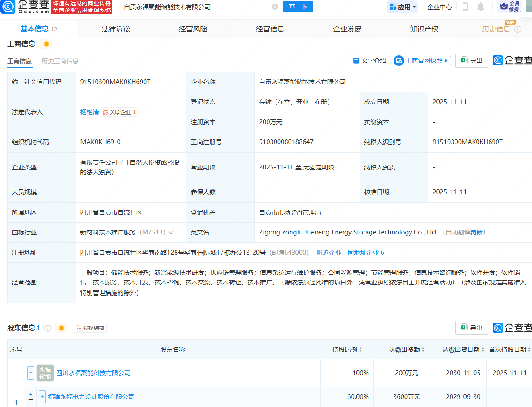532x407 pixels.
Task: Switch to the 法律诉讼 tab
Action: [115, 28]
